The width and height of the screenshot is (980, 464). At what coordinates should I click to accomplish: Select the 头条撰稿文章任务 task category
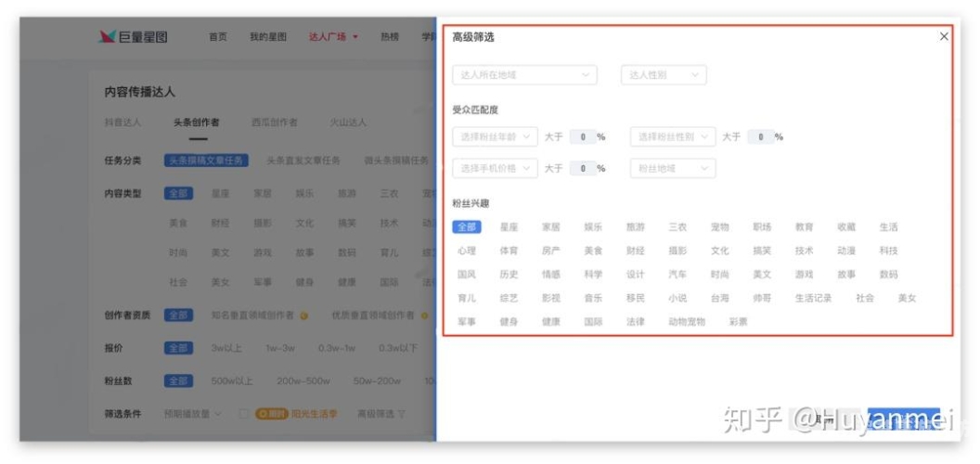[x=206, y=161]
